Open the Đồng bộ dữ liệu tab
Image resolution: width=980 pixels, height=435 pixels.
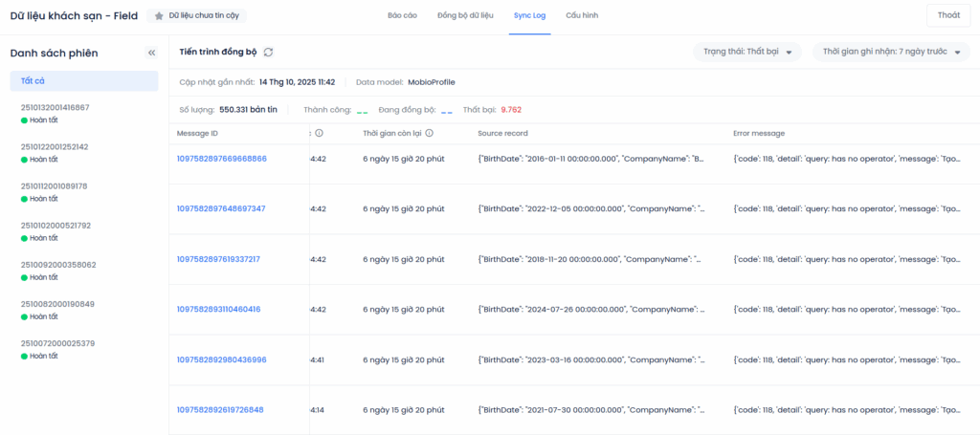pos(465,16)
